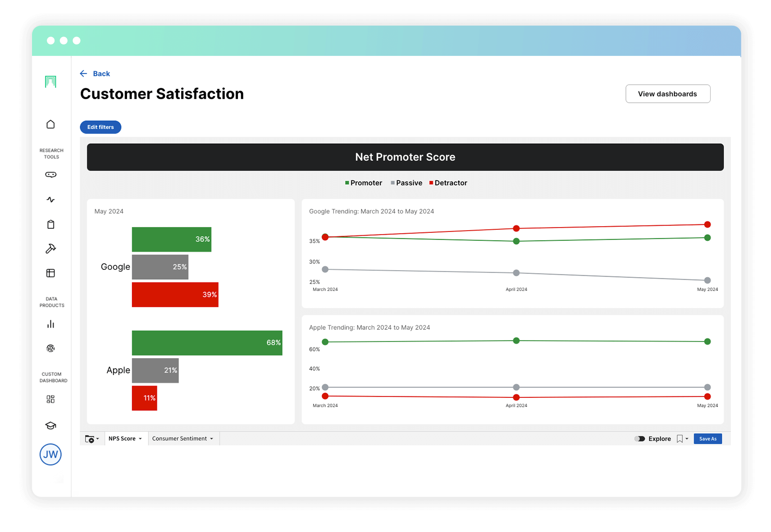Open the bookmark dropdown arrow
771x532 pixels.
pyautogui.click(x=687, y=438)
